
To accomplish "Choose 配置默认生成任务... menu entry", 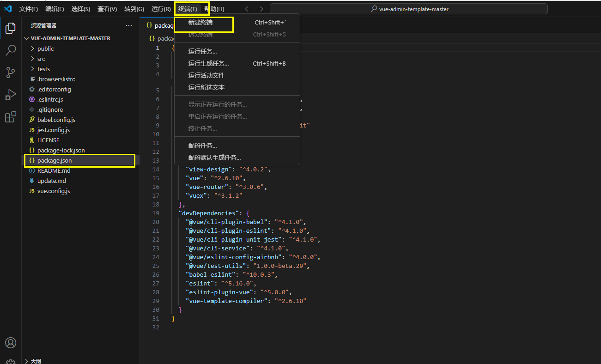I will tap(237, 158).
